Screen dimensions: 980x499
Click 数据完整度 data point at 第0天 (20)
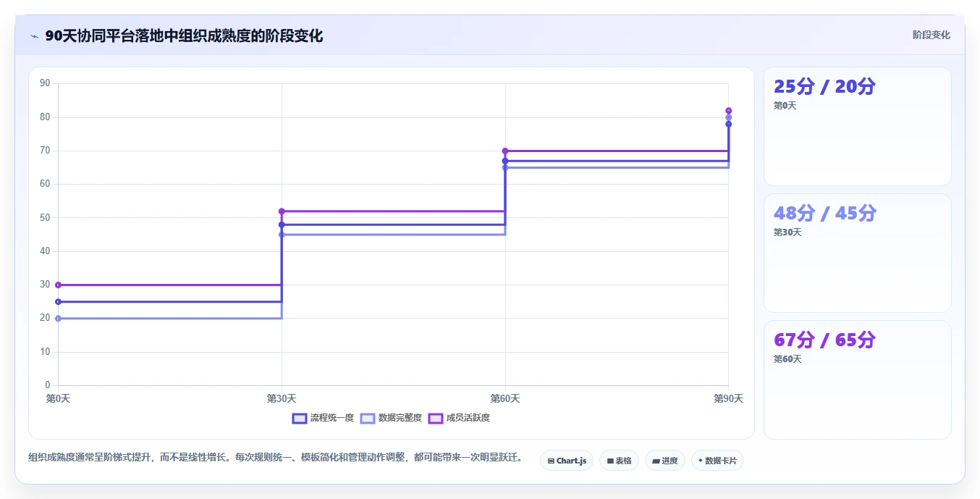point(58,319)
